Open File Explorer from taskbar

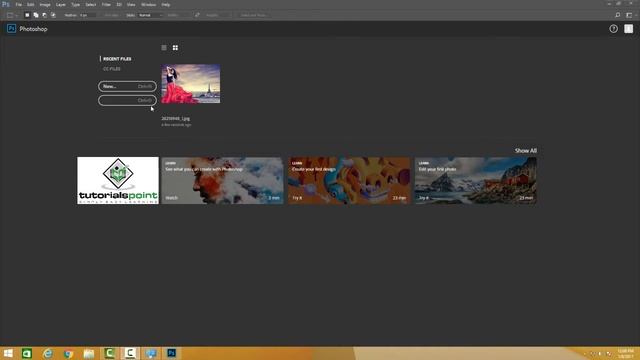tap(89, 353)
